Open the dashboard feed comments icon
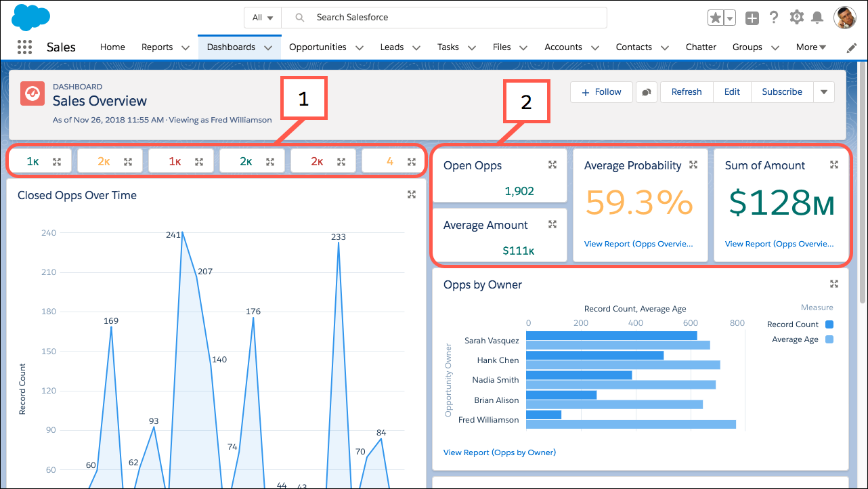Screen dimensions: 868x489 coord(646,92)
